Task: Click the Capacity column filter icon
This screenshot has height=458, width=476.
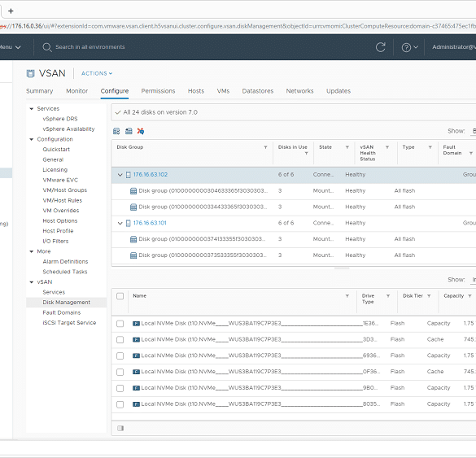Action: [469, 296]
